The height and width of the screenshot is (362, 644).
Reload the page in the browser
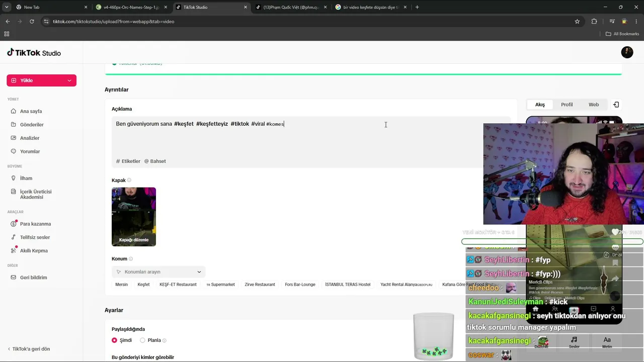point(32,22)
